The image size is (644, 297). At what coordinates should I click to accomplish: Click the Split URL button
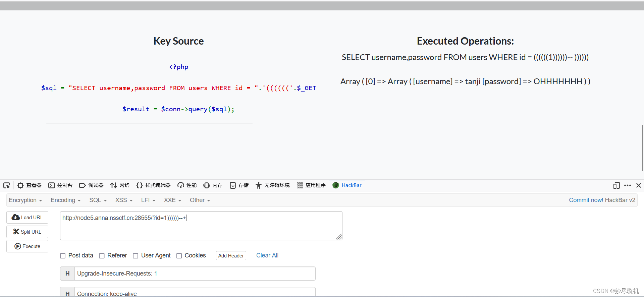coord(28,232)
